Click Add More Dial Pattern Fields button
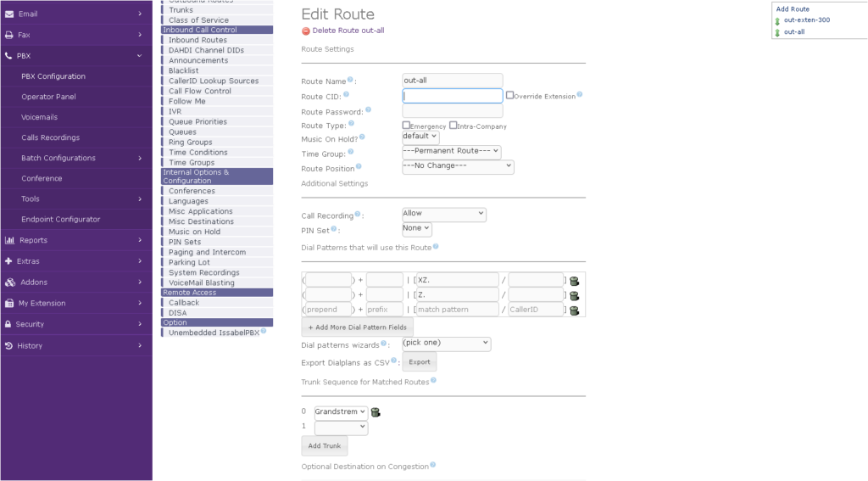 (x=357, y=327)
